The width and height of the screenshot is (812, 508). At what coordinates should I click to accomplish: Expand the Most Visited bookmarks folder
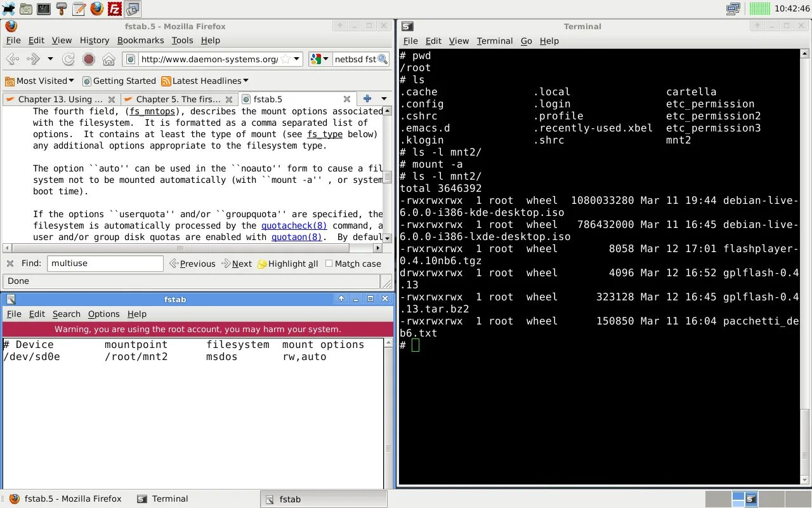pyautogui.click(x=39, y=81)
